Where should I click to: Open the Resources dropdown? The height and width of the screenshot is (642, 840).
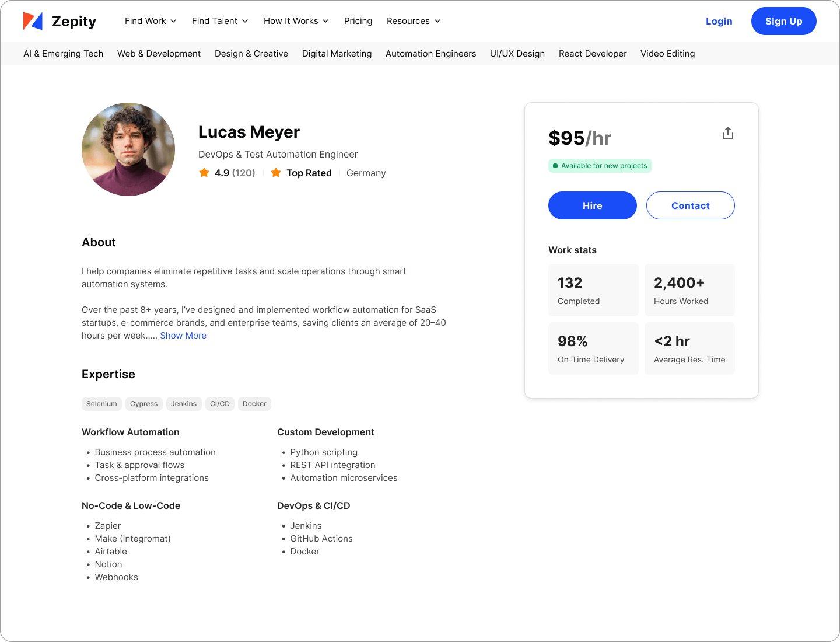point(413,21)
